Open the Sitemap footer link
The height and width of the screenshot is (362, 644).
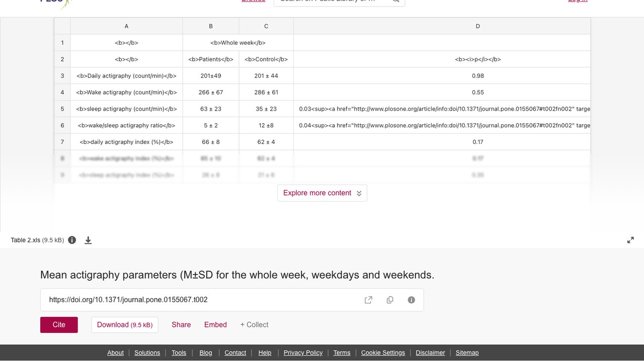467,352
